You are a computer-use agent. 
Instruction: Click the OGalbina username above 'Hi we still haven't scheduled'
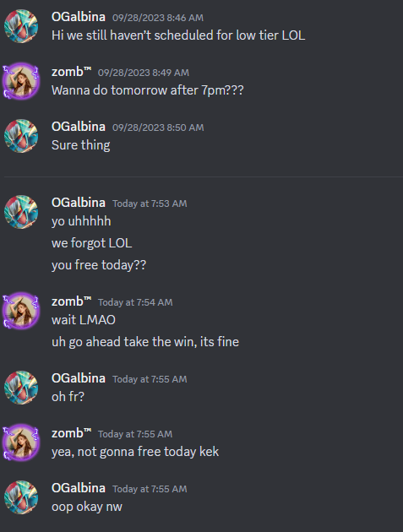79,17
